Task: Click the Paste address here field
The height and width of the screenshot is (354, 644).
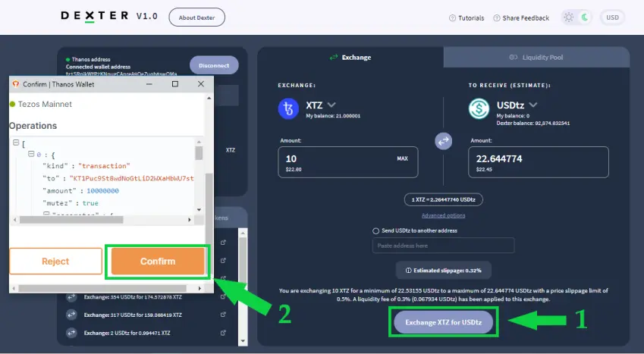Action: [443, 246]
